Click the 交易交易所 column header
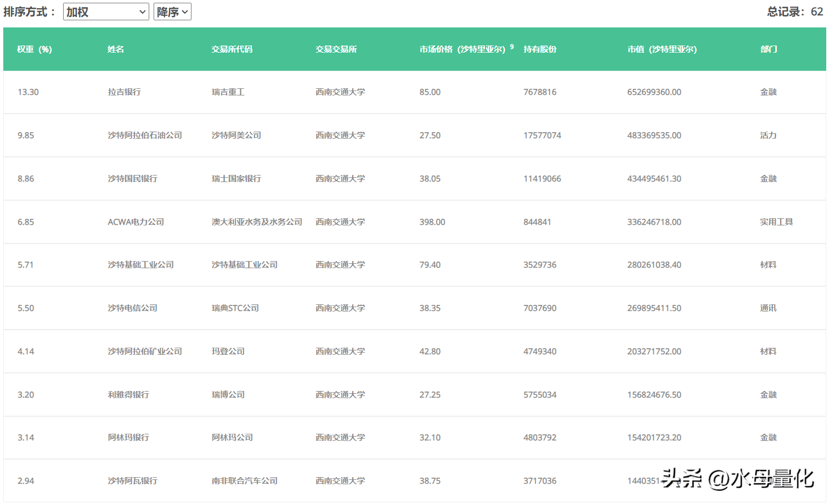 pos(336,49)
